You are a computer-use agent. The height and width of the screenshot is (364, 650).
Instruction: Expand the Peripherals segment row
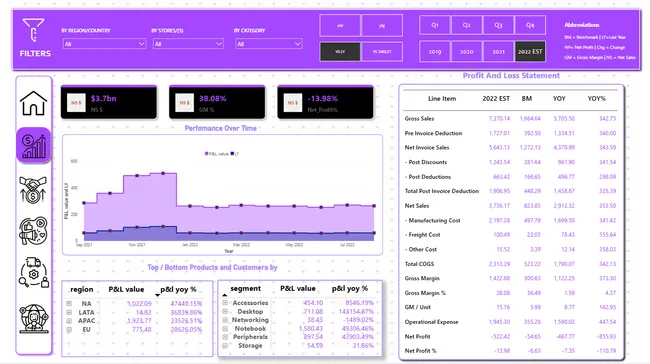(225, 337)
